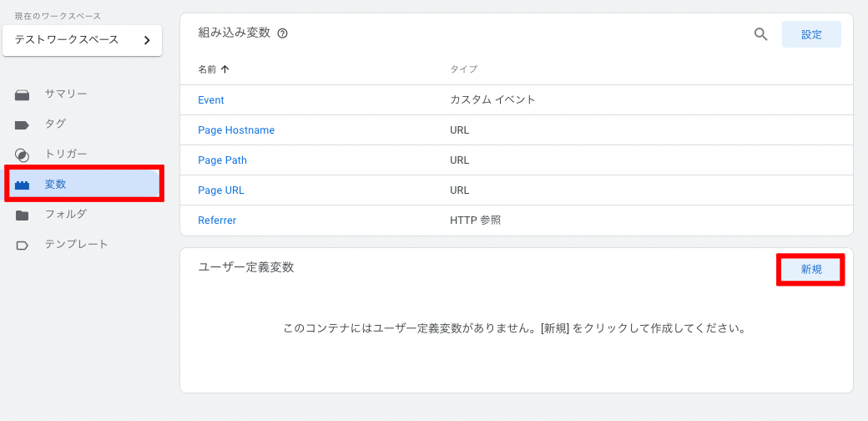Screen dimensions: 868x421
Task: Click the Referrer variable link
Action: point(217,220)
